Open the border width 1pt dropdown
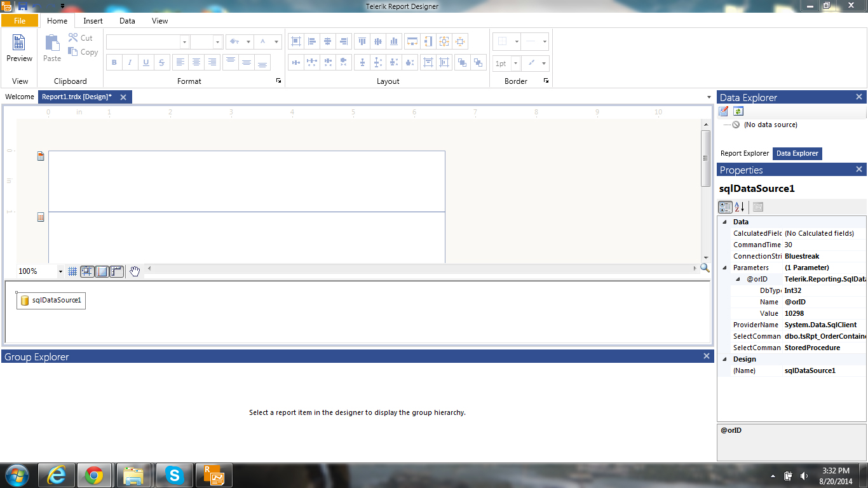Image resolution: width=868 pixels, height=488 pixels. (515, 64)
